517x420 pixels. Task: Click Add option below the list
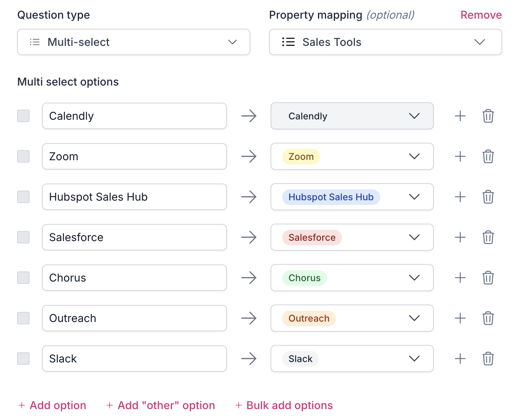coord(52,405)
